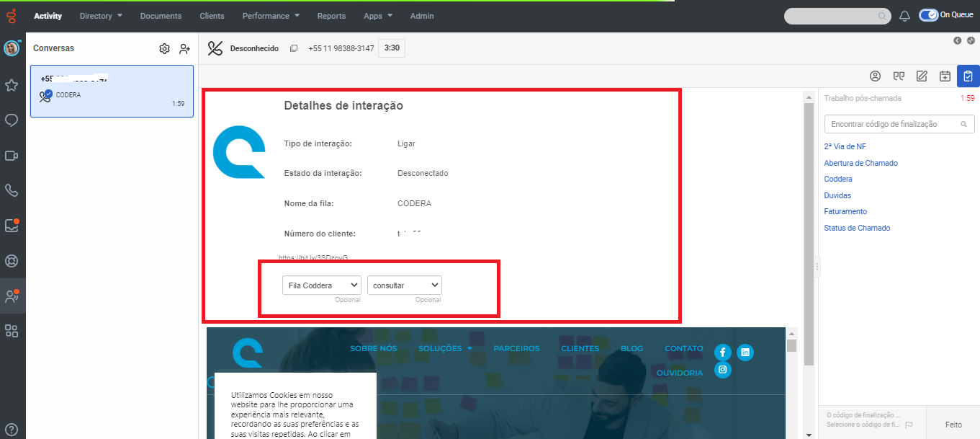The height and width of the screenshot is (439, 980).
Task: Select wrap-up code Status de Chamado
Action: point(857,228)
